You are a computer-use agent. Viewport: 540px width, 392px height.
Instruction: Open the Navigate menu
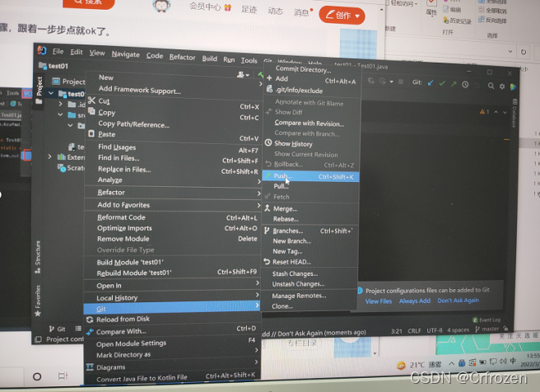[126, 54]
